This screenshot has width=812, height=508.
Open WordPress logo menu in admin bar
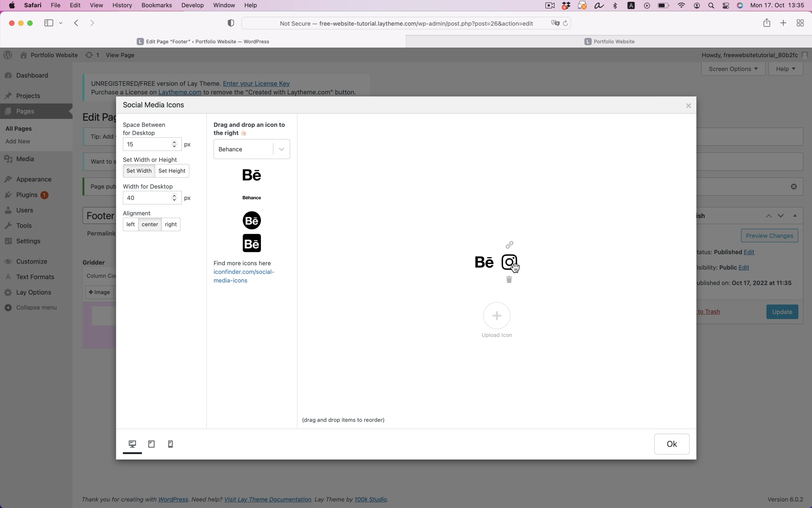click(8, 55)
